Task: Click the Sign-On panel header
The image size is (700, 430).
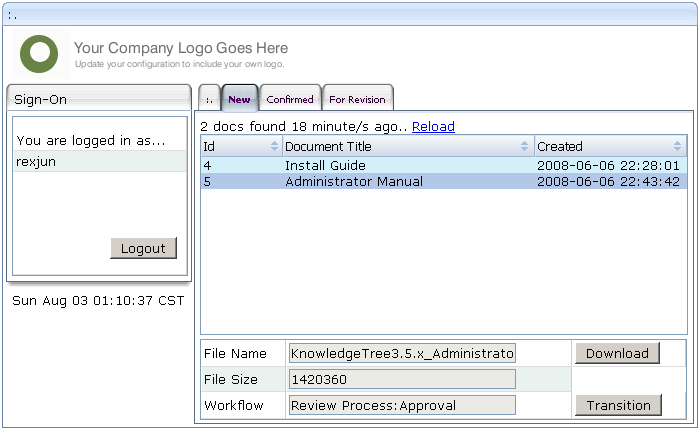Action: [x=99, y=99]
